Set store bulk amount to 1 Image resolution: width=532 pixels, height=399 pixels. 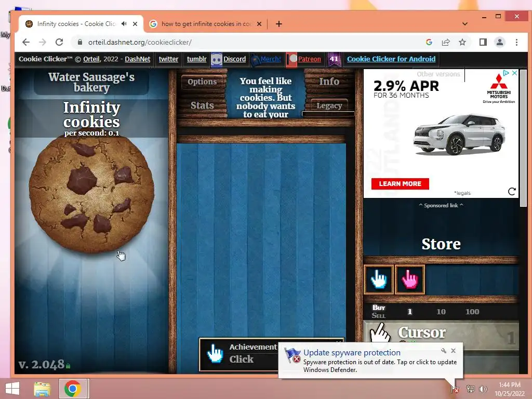point(409,312)
